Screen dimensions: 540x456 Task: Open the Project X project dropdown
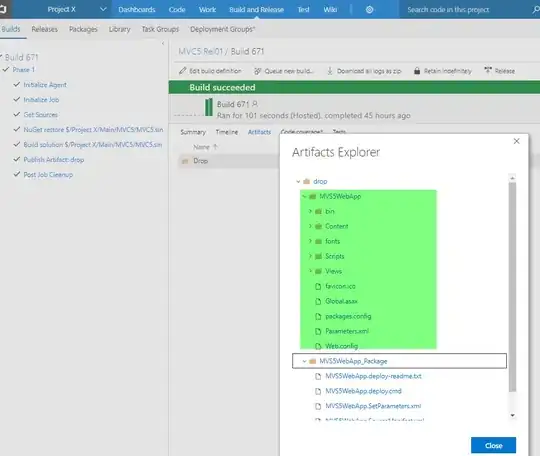[x=103, y=9]
